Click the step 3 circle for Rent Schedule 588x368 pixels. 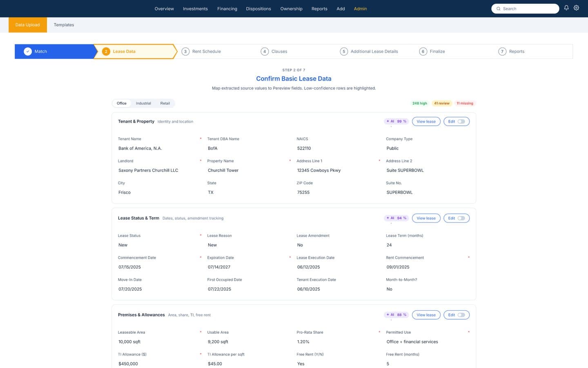click(x=185, y=52)
